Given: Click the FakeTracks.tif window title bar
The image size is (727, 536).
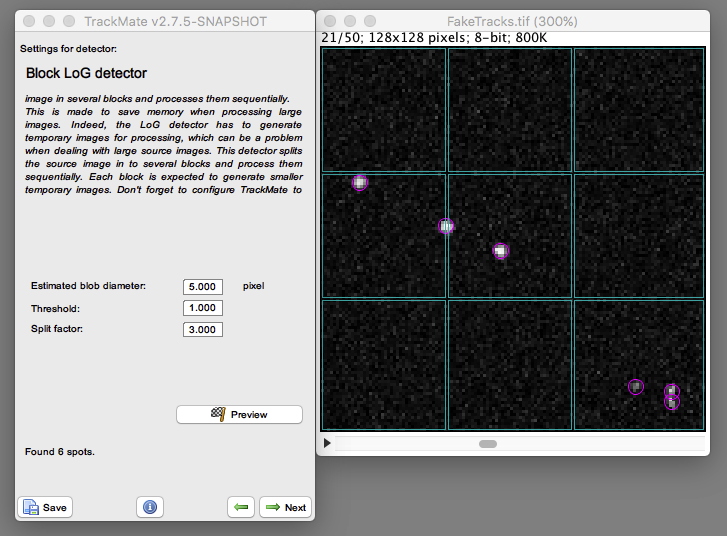Looking at the screenshot, I should pyautogui.click(x=512, y=21).
